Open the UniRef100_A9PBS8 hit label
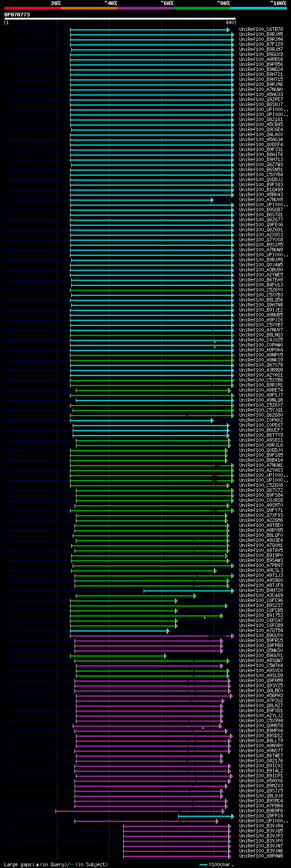Viewport: 291px width, 868px height. [261, 60]
